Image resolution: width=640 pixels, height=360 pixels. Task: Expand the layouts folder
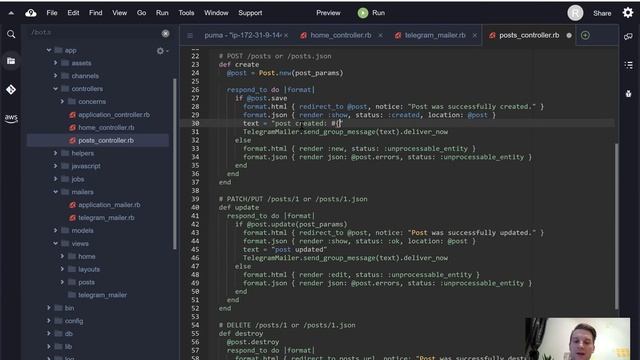62,269
